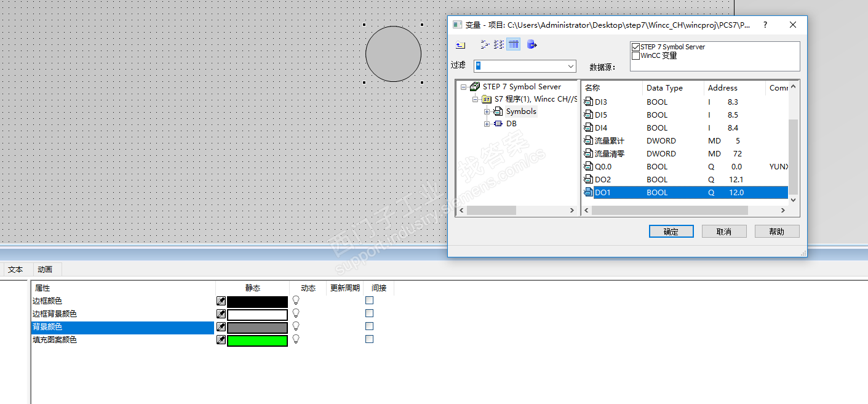Click the dynamic lightbulb for 边框颜色
Image resolution: width=868 pixels, height=404 pixels.
pos(296,301)
